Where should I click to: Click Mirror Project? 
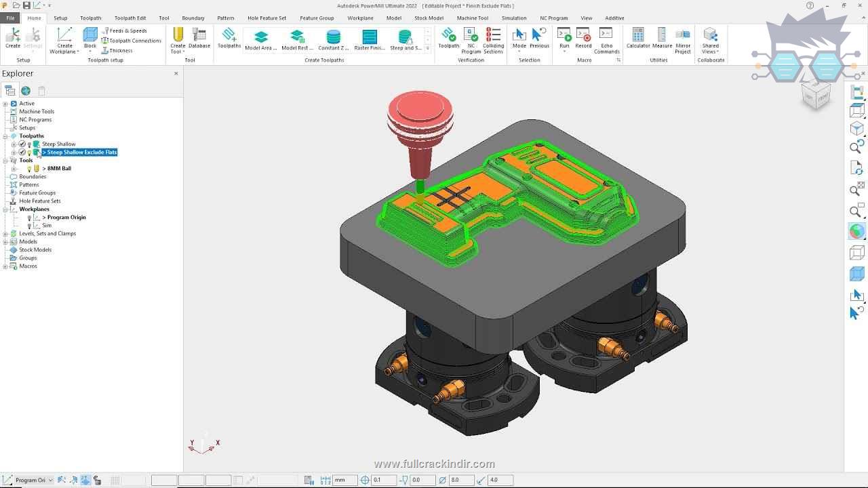(x=683, y=41)
